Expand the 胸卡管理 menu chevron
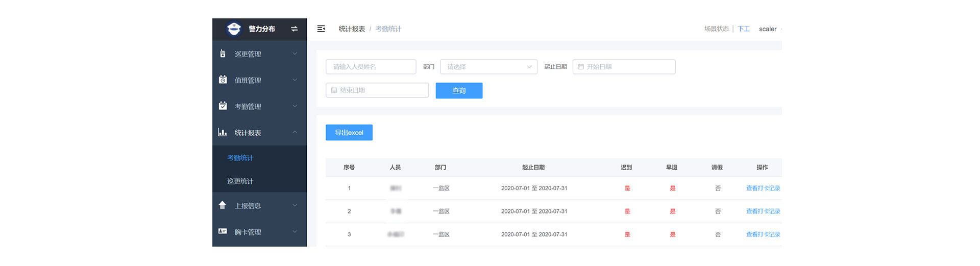The height and width of the screenshot is (266, 980). coord(295,232)
